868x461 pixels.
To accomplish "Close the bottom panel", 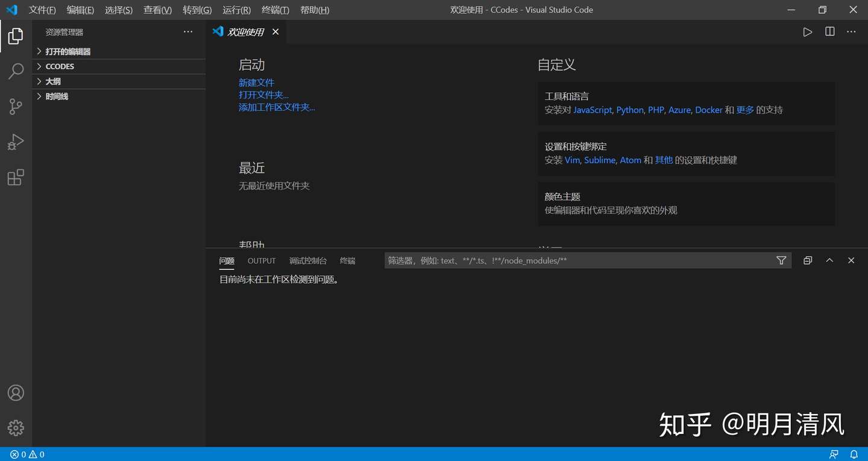I will 851,260.
